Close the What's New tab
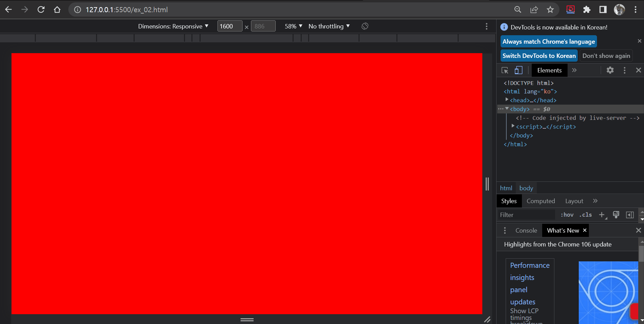Screen dimensions: 644x324 (585, 230)
